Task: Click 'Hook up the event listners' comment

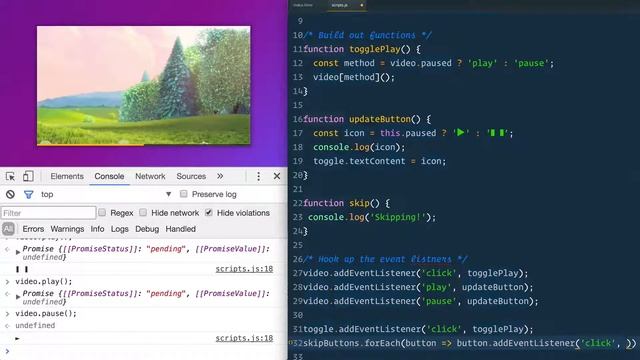Action: point(385,259)
